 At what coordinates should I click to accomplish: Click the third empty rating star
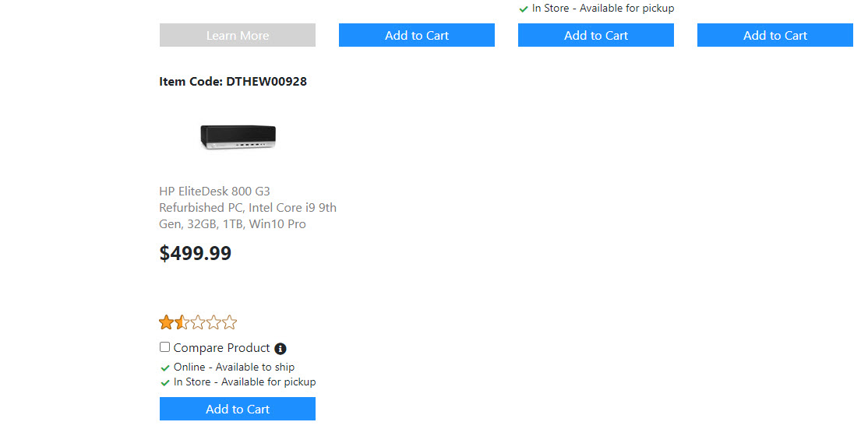pyautogui.click(x=198, y=322)
